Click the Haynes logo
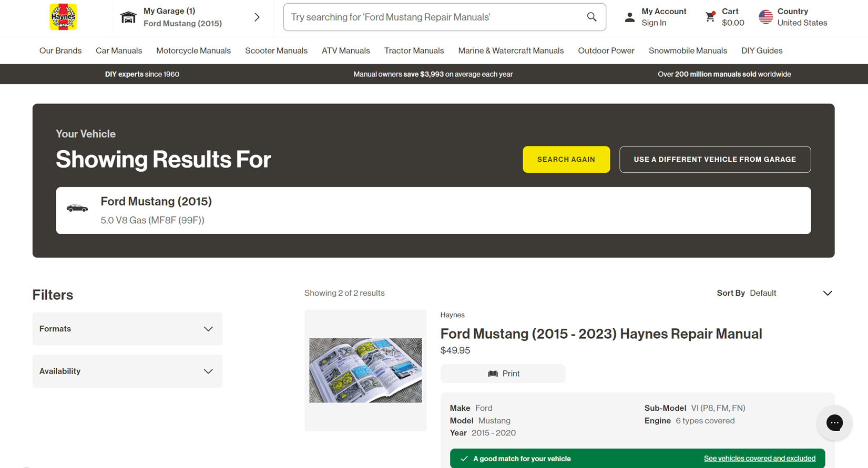Viewport: 868px width, 468px height. [63, 17]
